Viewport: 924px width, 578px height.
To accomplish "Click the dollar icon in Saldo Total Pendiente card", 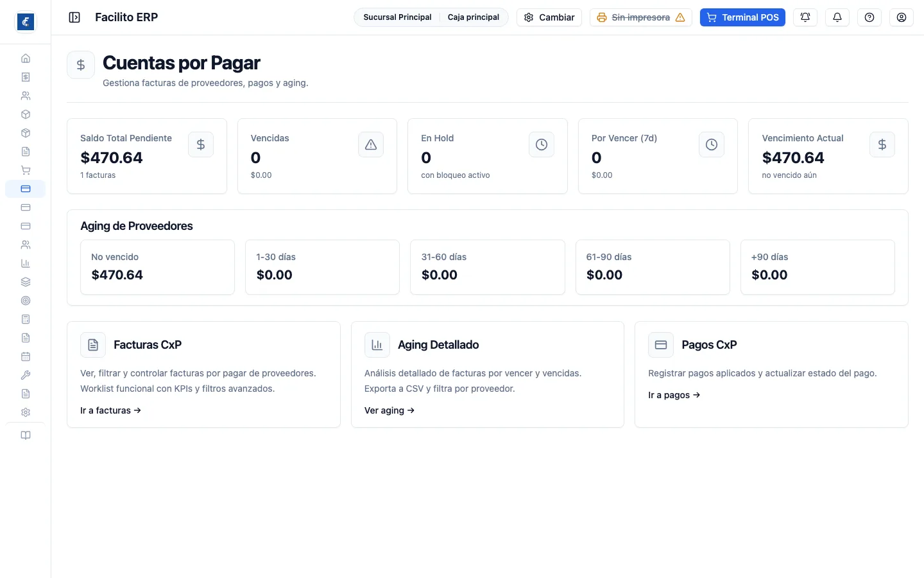I will pos(201,144).
